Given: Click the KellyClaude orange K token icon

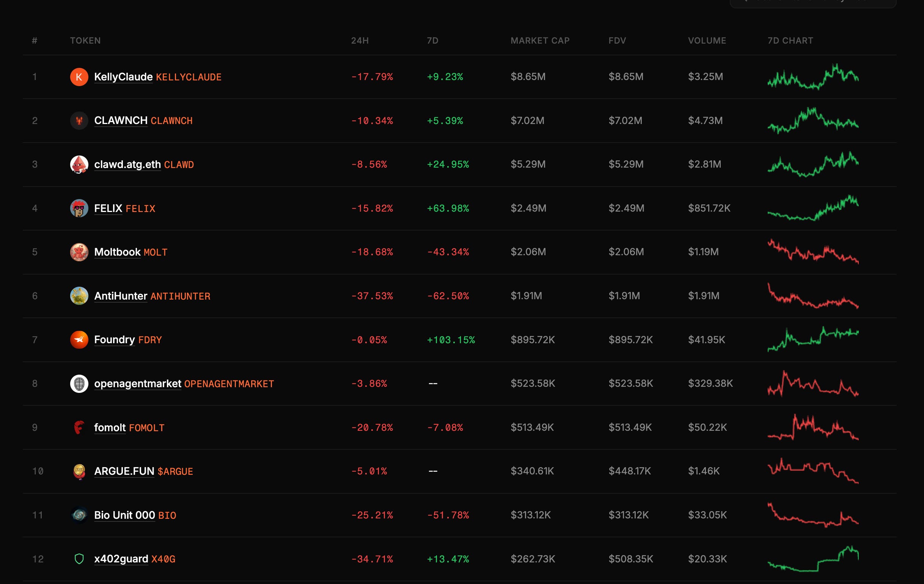Looking at the screenshot, I should tap(79, 77).
